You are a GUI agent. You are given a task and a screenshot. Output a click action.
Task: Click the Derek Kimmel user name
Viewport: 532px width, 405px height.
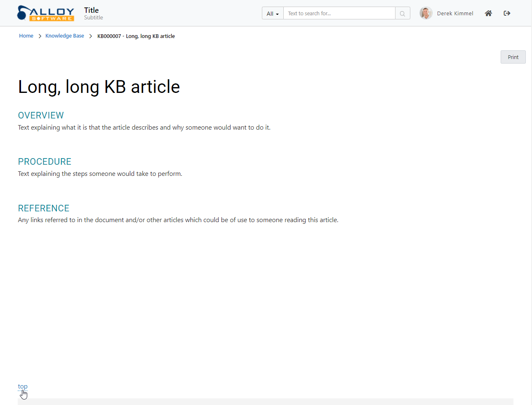455,13
